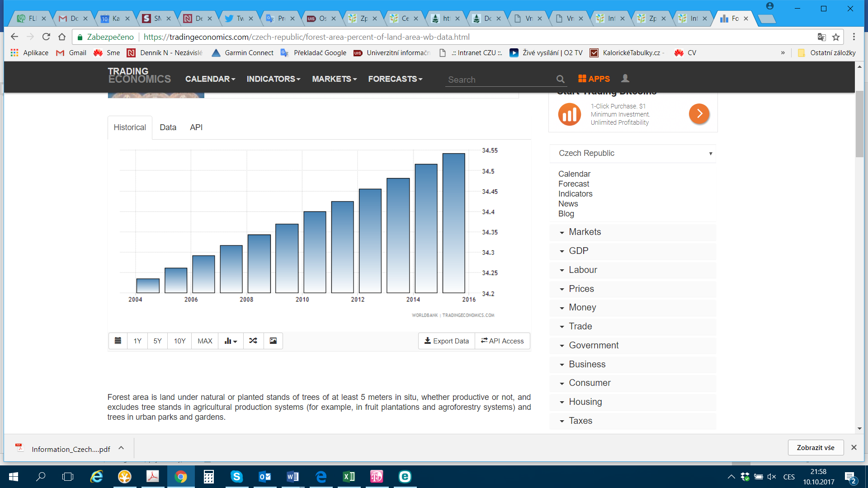This screenshot has height=488, width=868.
Task: Click the calendar icon below the chart
Action: pyautogui.click(x=118, y=341)
